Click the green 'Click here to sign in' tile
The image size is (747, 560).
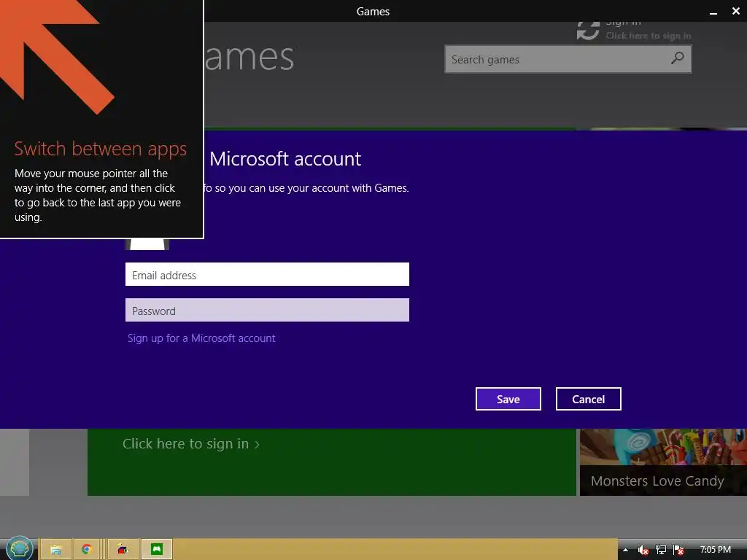point(332,462)
